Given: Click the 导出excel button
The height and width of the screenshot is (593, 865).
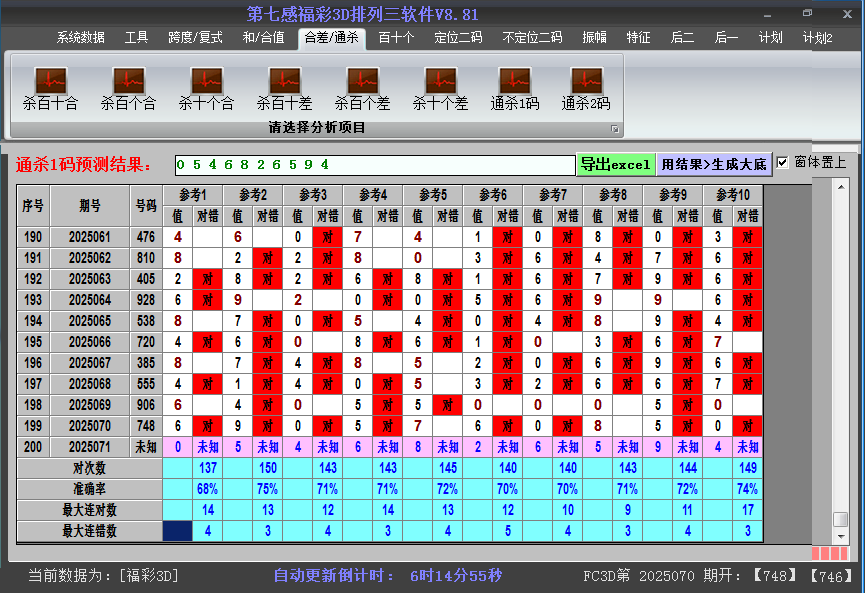Looking at the screenshot, I should point(616,164).
